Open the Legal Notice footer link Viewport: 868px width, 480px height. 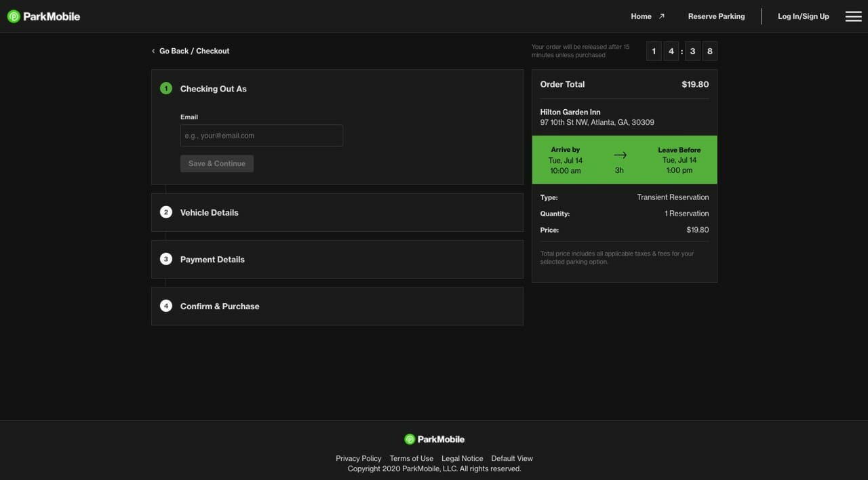point(462,458)
